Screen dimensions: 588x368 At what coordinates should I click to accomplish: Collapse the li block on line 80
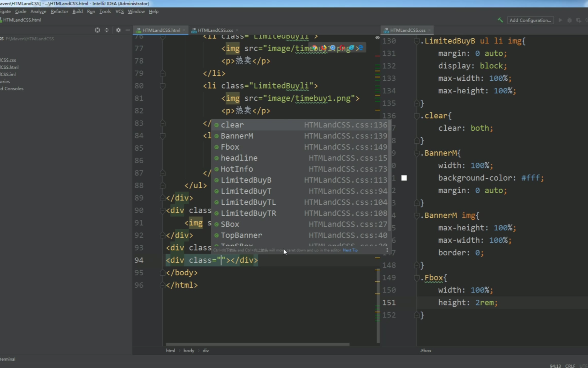click(x=163, y=86)
